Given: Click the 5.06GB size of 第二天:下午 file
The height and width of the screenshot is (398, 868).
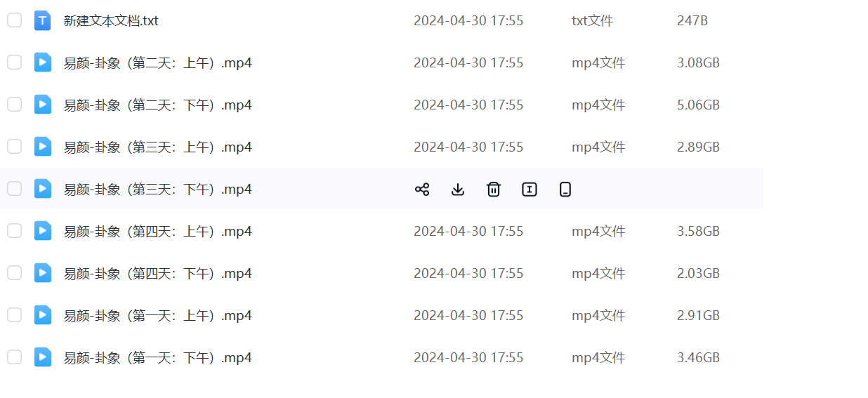Looking at the screenshot, I should 698,105.
